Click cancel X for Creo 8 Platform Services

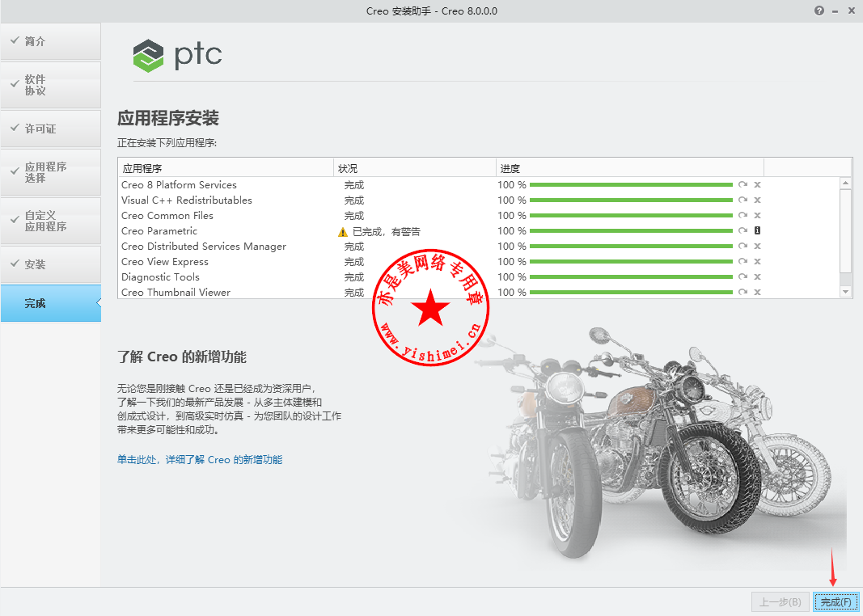(757, 185)
